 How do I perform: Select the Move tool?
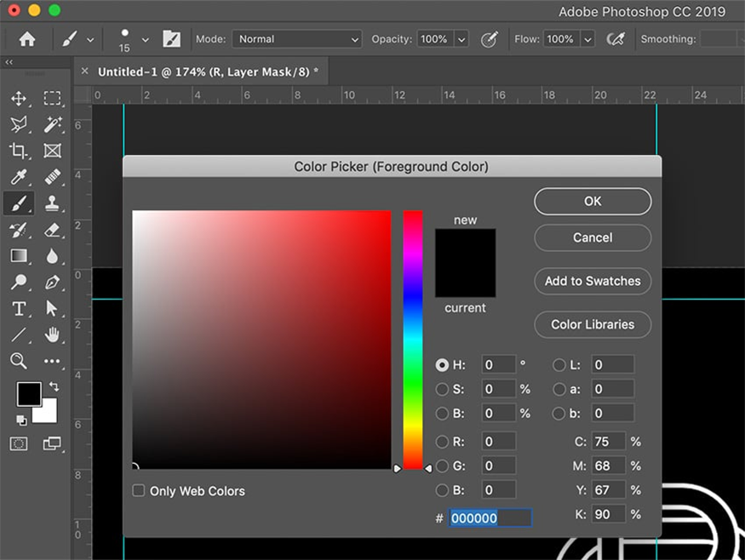click(x=19, y=99)
